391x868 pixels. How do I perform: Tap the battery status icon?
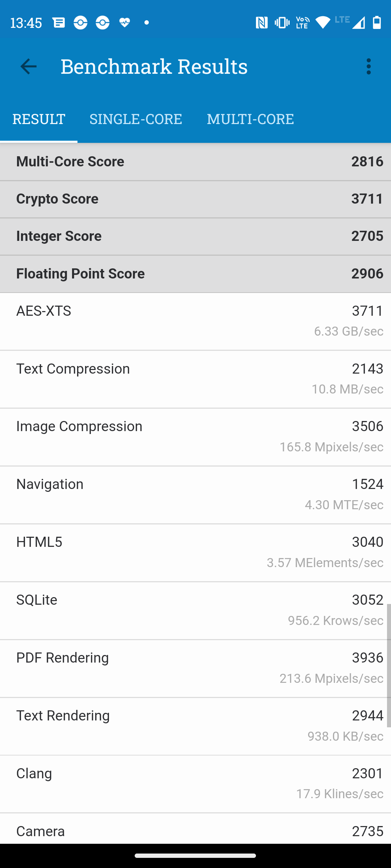point(377,23)
